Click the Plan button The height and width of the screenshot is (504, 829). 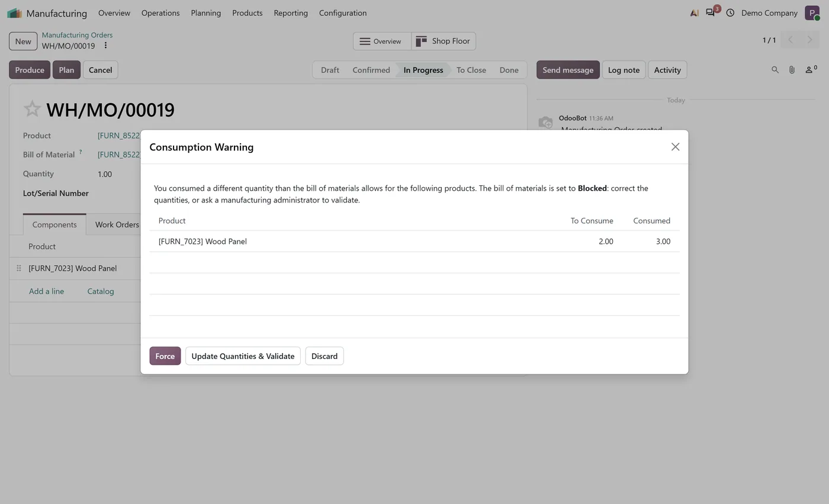pyautogui.click(x=66, y=70)
